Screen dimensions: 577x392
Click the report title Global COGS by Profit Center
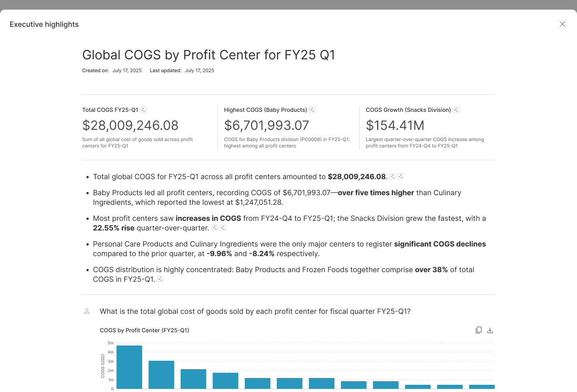coord(208,55)
